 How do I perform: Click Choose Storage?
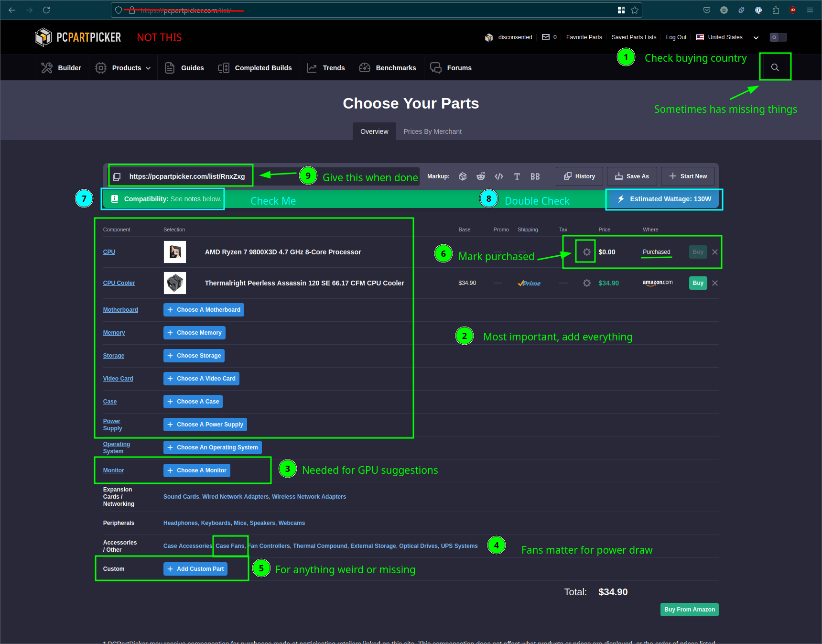[x=194, y=356]
